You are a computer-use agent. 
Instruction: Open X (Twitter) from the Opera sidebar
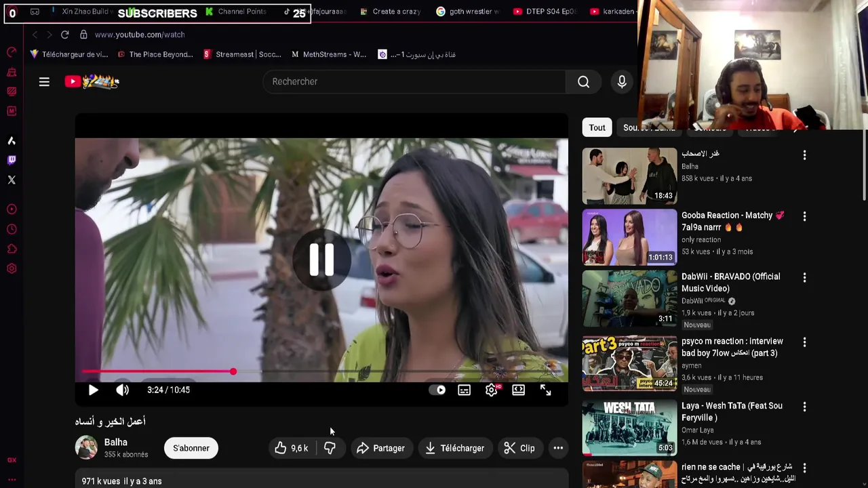pos(12,180)
